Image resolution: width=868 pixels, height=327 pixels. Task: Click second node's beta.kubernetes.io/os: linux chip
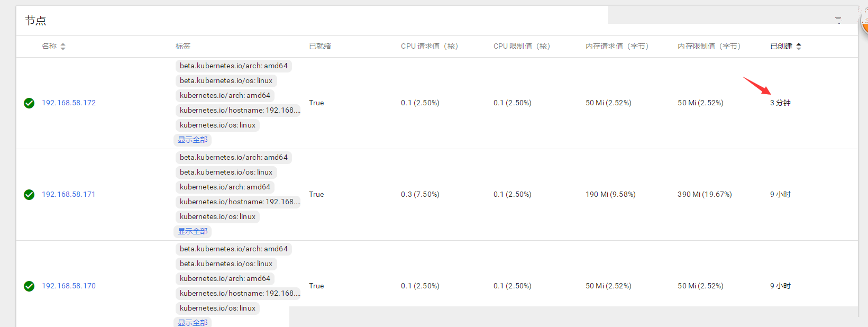pyautogui.click(x=226, y=172)
